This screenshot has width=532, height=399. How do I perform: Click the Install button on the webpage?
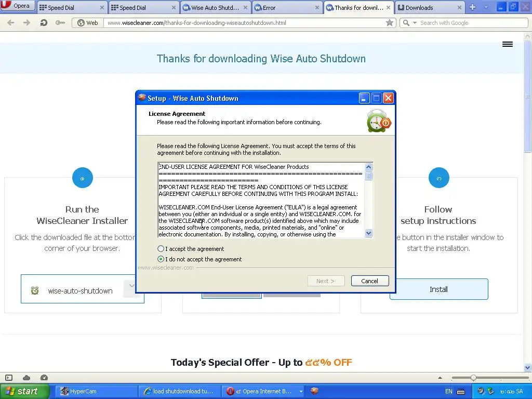[x=438, y=289]
